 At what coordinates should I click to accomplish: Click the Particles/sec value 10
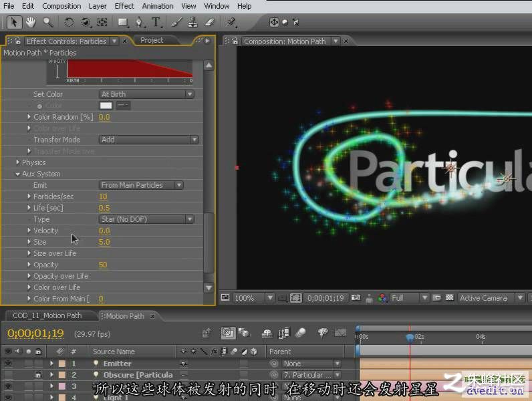(103, 196)
